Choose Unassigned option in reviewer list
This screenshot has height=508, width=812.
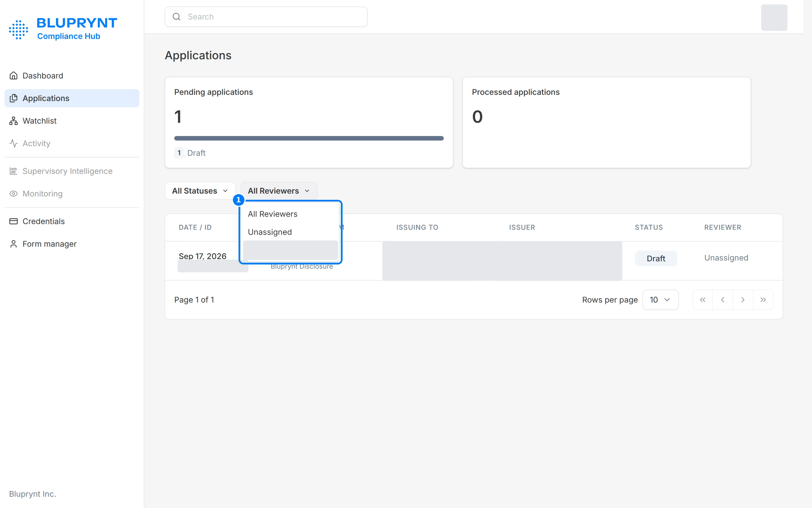coord(290,232)
